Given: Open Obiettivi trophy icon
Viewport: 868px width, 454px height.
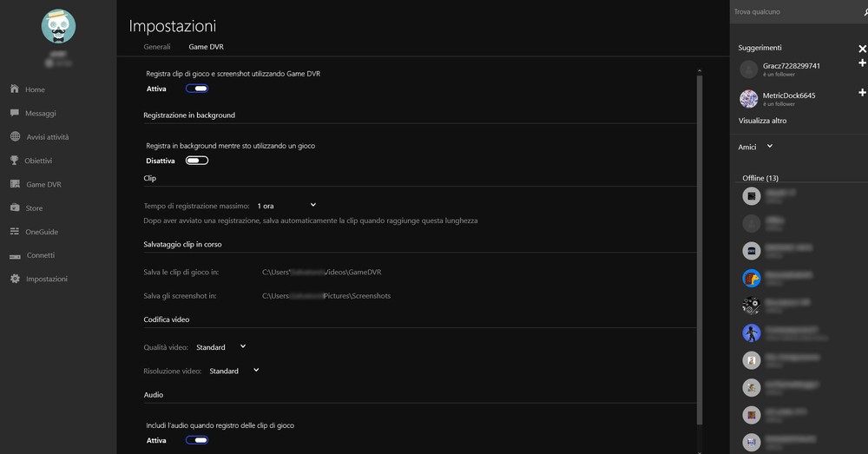Looking at the screenshot, I should 15,160.
